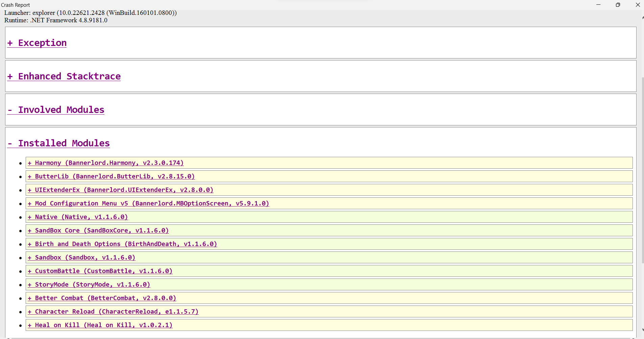Open CustomBattle module details
This screenshot has width=644, height=339.
pos(100,271)
